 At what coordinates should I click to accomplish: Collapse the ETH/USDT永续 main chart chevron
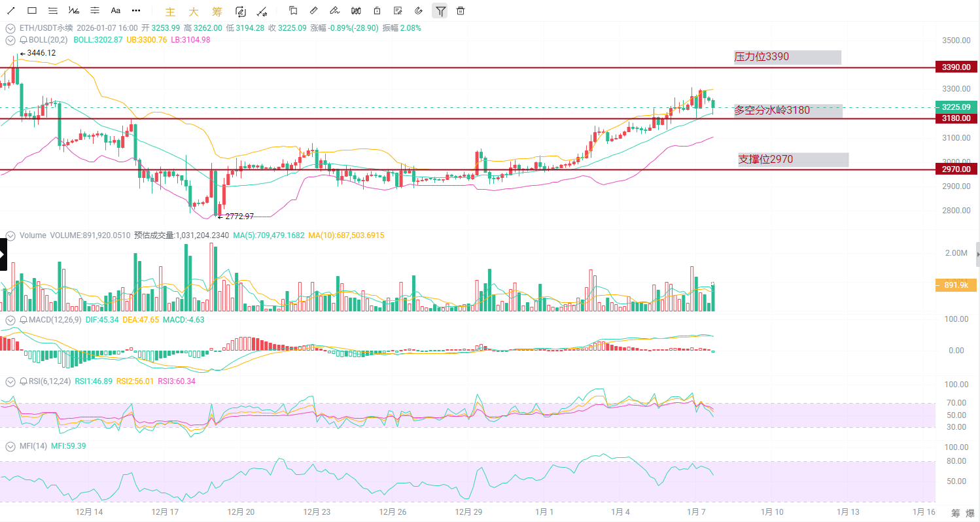click(10, 28)
